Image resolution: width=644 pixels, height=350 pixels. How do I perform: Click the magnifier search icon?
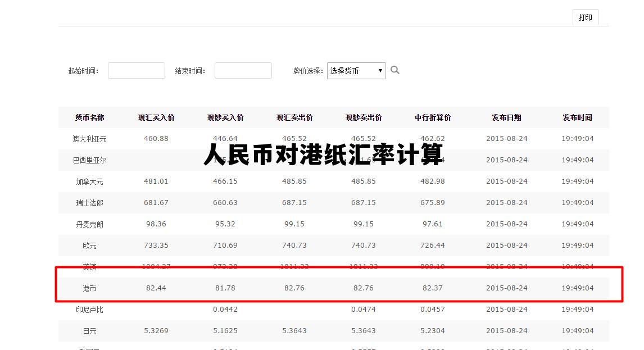tap(395, 70)
